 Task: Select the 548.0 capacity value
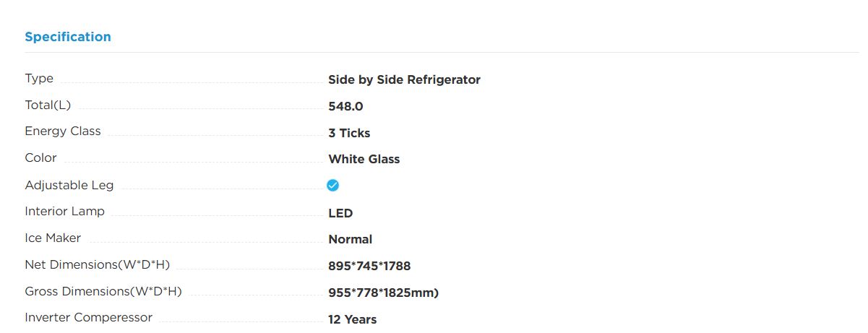coord(345,107)
